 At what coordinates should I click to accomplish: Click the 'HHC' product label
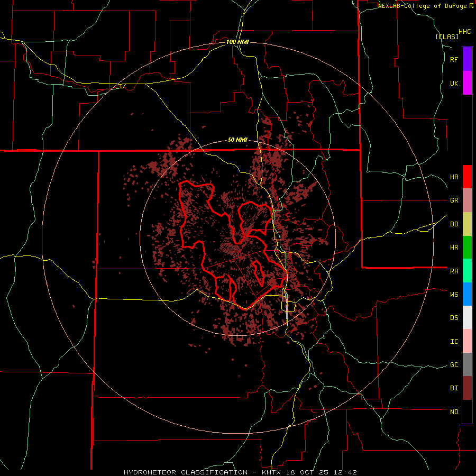pos(464,32)
